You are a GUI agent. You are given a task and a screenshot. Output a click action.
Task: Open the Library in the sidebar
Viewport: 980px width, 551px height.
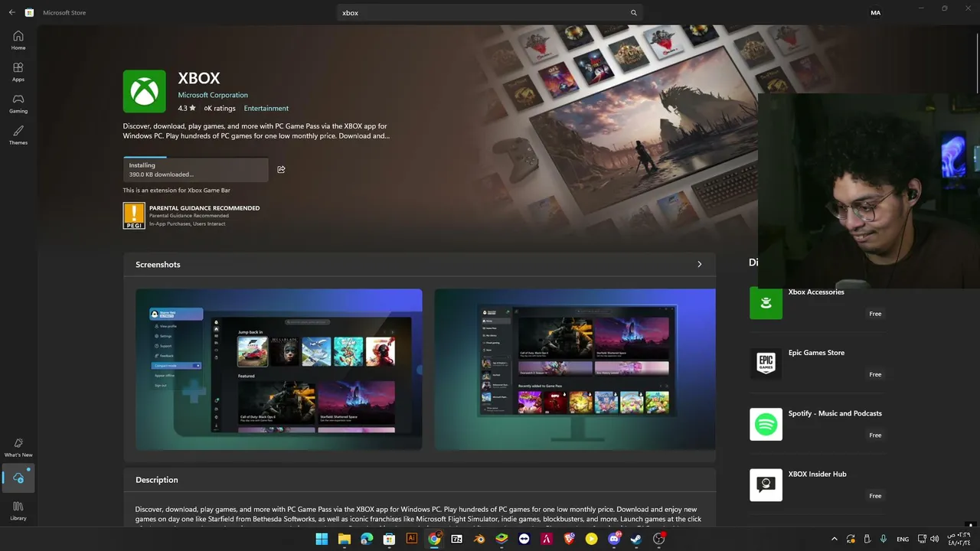[x=18, y=510]
